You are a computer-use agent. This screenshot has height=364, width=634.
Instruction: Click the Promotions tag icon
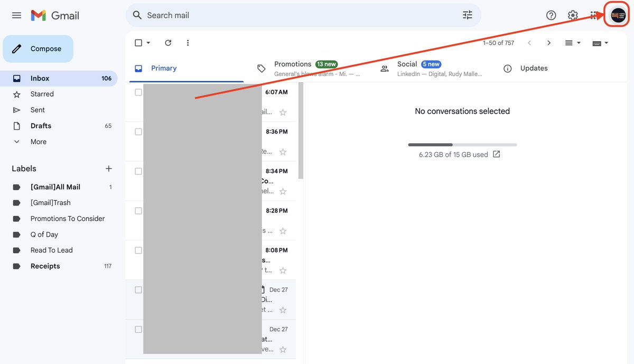click(x=261, y=69)
